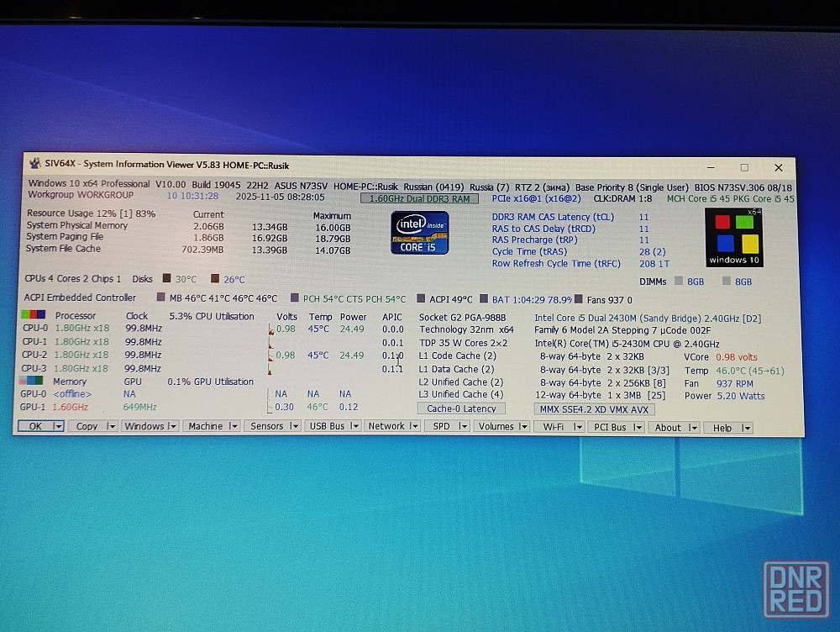This screenshot has width=840, height=632.
Task: Click the DDR3 RAM CAS Latency label
Action: [x=553, y=217]
